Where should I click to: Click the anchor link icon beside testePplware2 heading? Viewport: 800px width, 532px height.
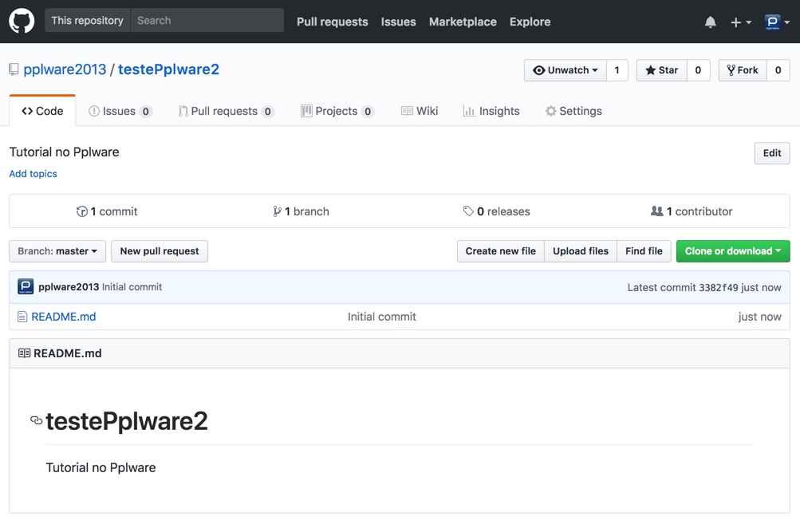coord(36,420)
